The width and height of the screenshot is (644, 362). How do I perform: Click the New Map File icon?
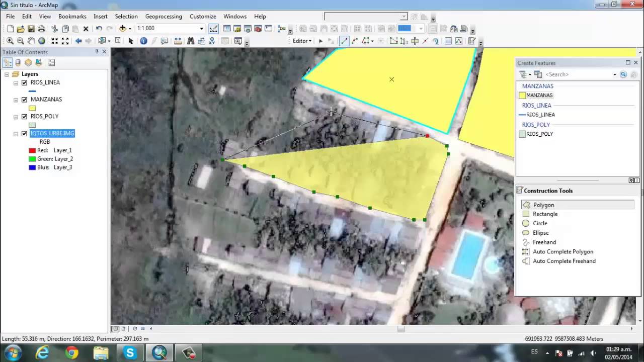(10, 29)
